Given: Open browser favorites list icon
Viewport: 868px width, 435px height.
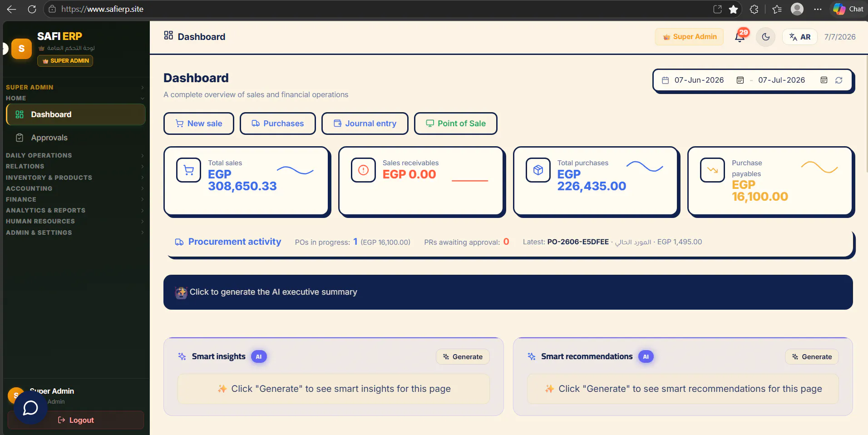Looking at the screenshot, I should [777, 9].
